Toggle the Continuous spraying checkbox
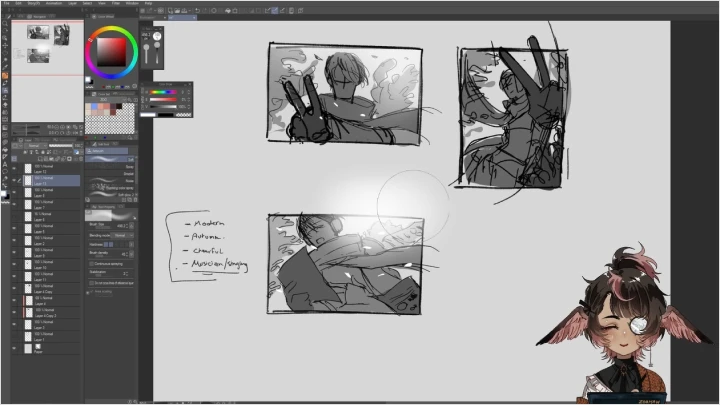Screen dimensions: 720x405 point(91,263)
